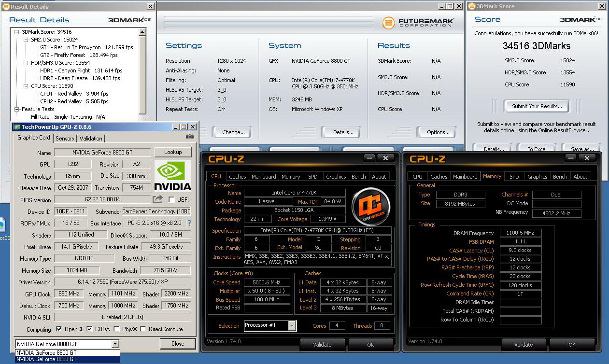Open Mainboard tab in left CPU-Z window
609x364 pixels.
(x=264, y=177)
